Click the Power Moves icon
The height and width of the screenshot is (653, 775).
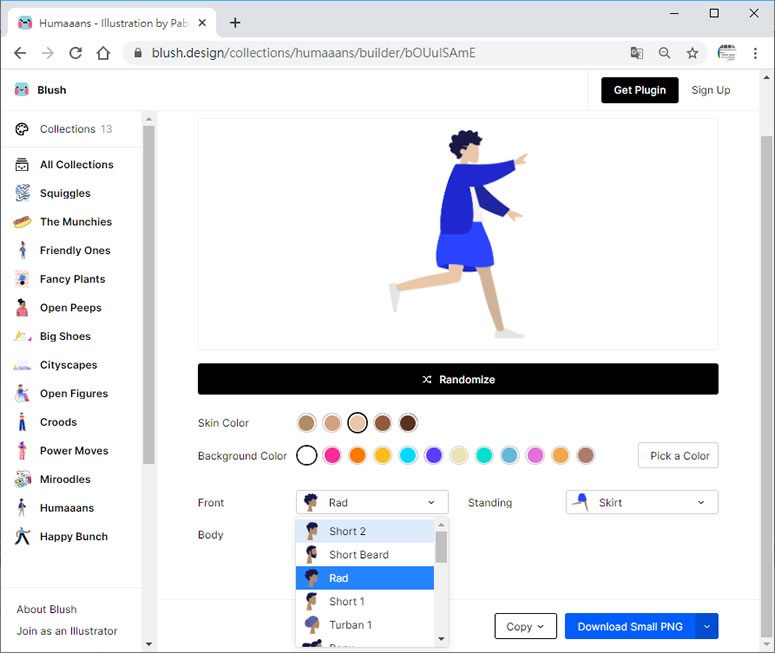click(x=22, y=451)
